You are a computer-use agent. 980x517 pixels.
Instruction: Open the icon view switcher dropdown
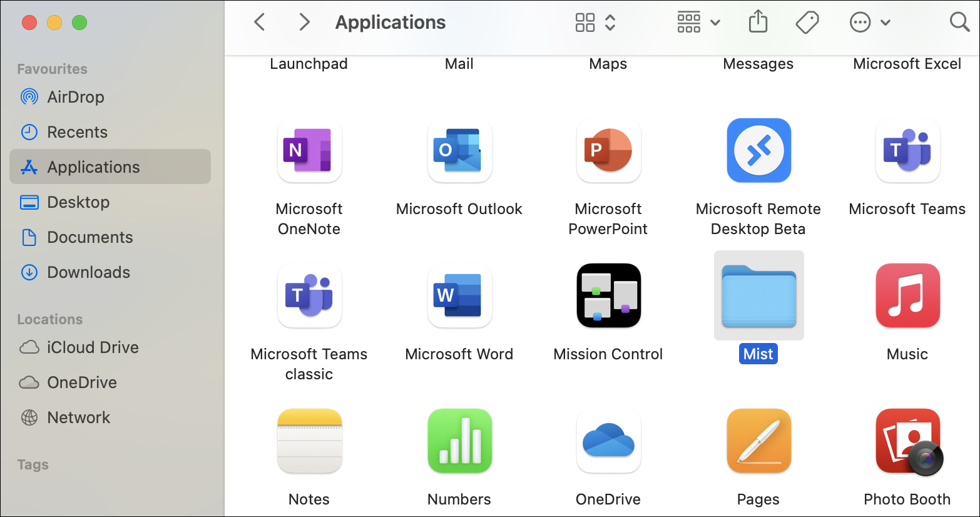click(595, 23)
